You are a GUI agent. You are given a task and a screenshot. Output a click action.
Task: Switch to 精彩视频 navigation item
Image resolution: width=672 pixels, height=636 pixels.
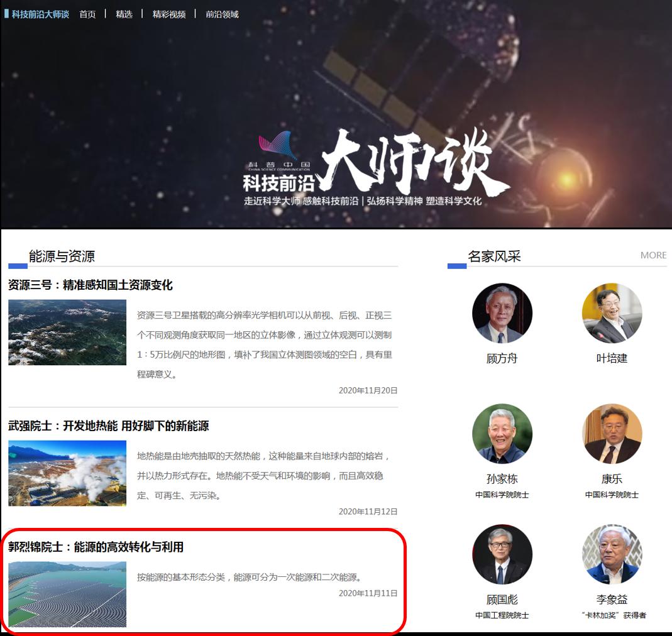pyautogui.click(x=168, y=14)
